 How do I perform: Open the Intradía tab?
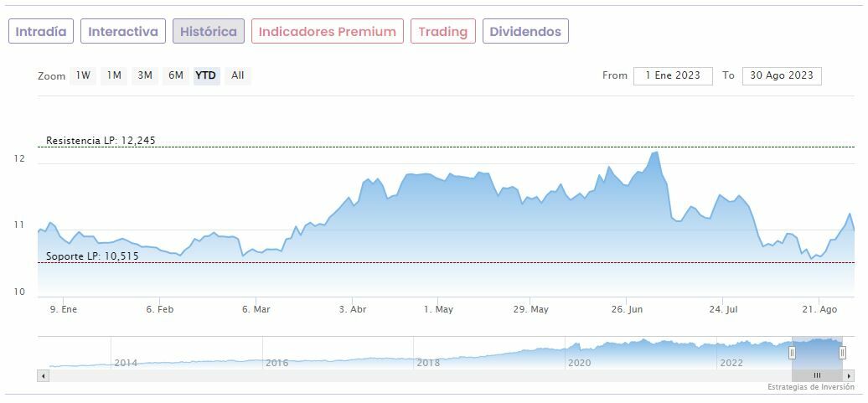click(41, 32)
